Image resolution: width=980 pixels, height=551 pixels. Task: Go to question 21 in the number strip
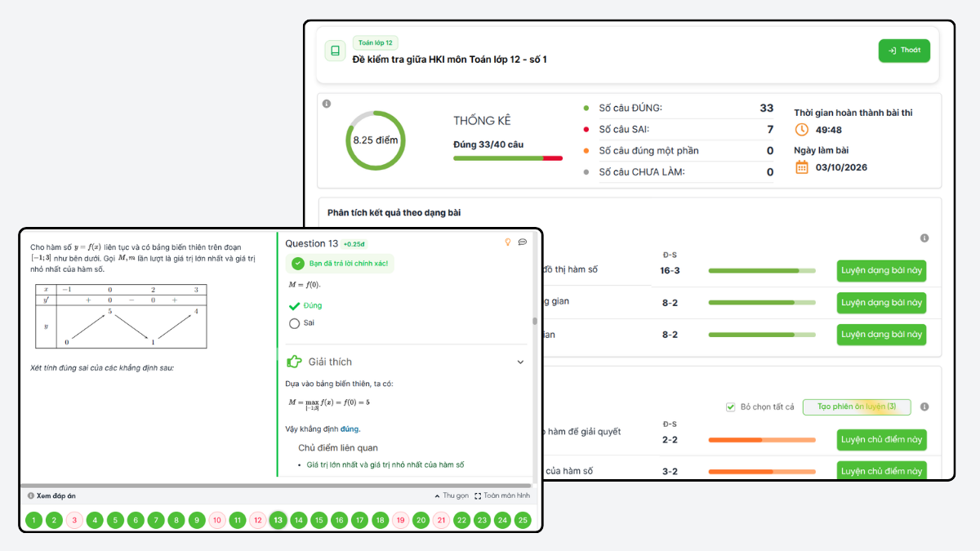pos(441,520)
